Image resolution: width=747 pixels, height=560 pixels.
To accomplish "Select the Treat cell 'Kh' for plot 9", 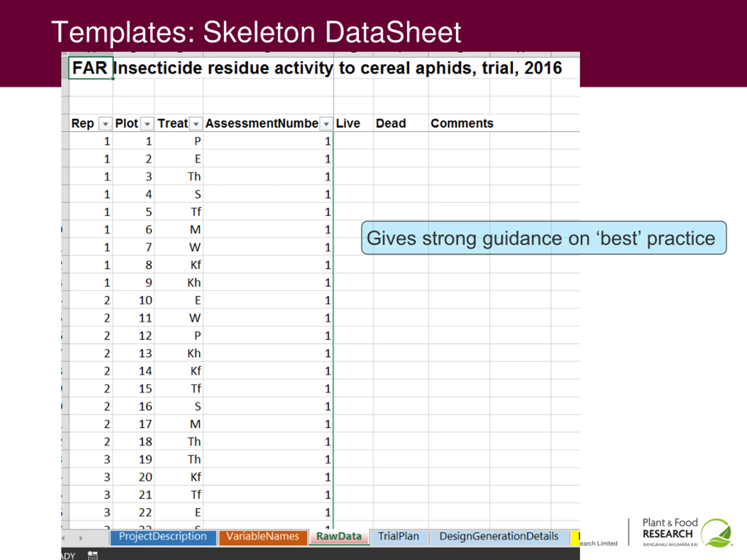I will click(x=179, y=283).
